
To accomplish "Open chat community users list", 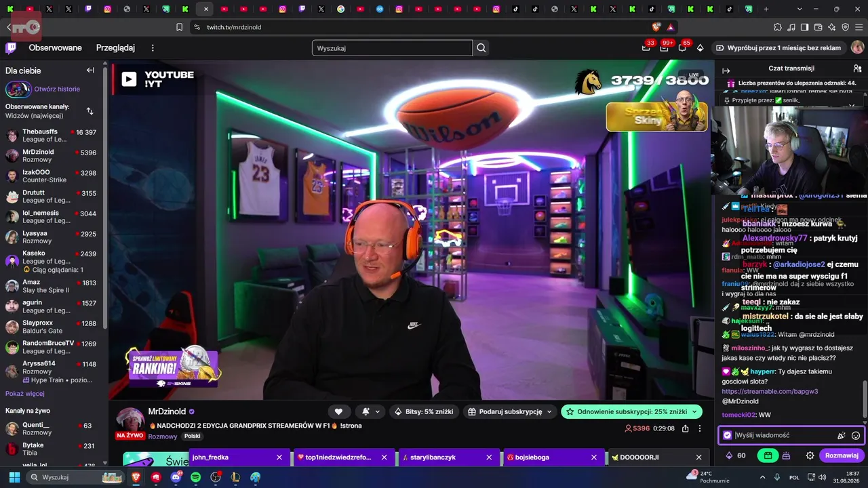I will pyautogui.click(x=857, y=68).
